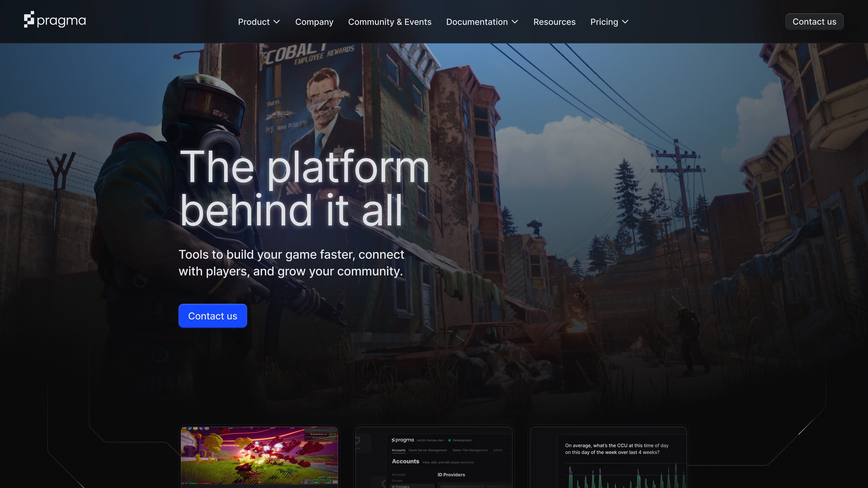Switch to the Game Title Management tab
Viewport: 868px width, 488px height.
point(470,450)
